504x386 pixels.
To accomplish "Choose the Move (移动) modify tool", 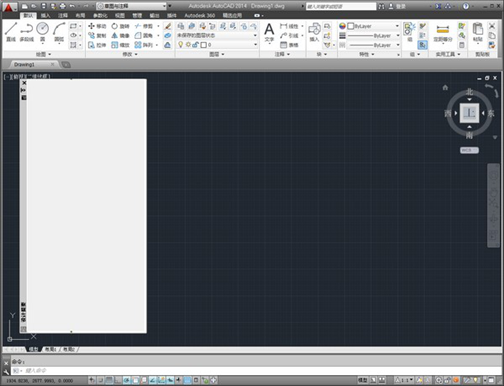I will tap(97, 26).
